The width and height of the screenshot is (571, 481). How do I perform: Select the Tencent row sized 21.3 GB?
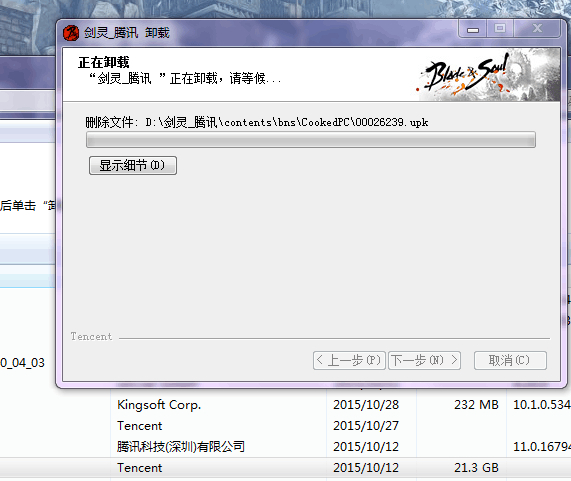point(286,468)
